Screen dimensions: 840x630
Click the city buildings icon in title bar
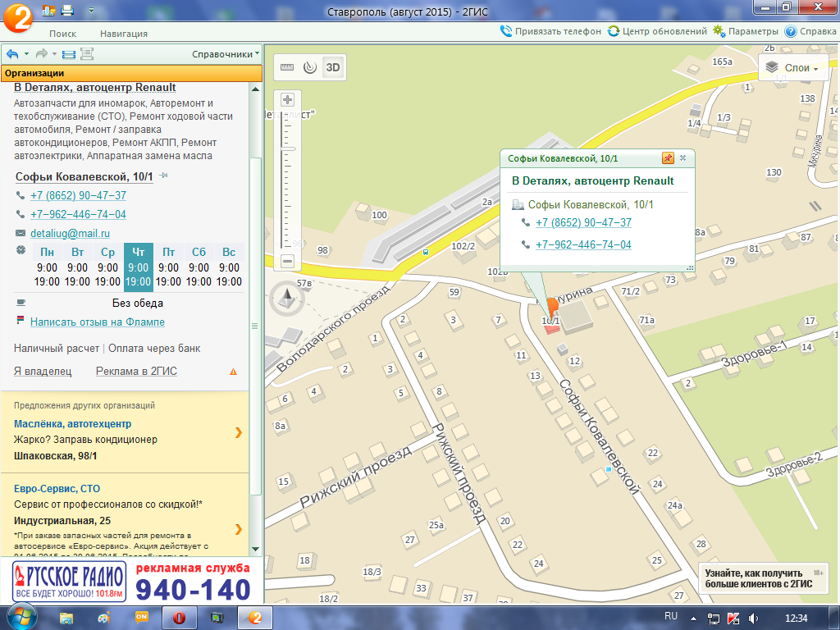pyautogui.click(x=48, y=10)
